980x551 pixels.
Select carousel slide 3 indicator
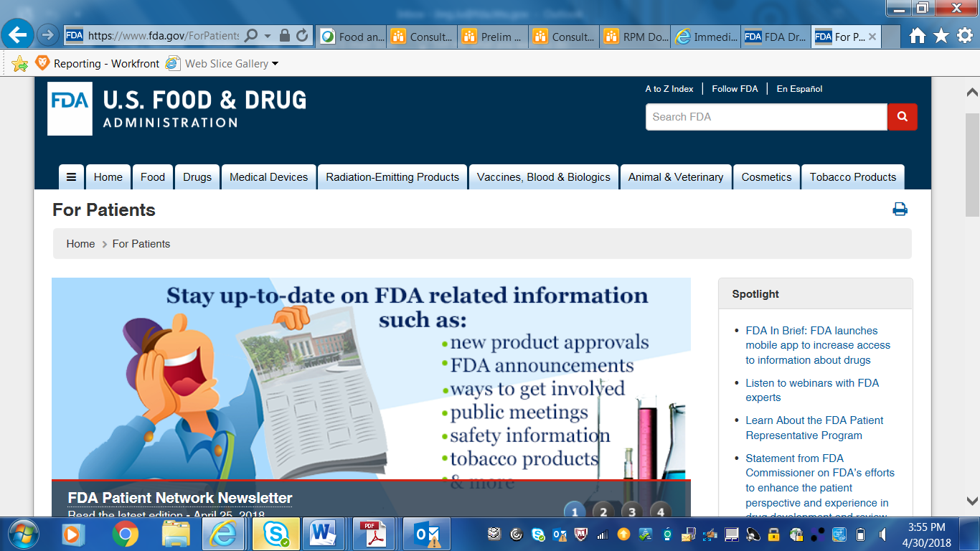632,512
